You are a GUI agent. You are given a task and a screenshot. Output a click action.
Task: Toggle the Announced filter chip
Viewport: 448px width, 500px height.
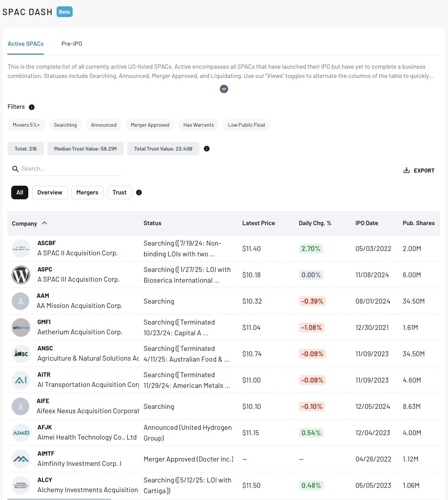[104, 125]
